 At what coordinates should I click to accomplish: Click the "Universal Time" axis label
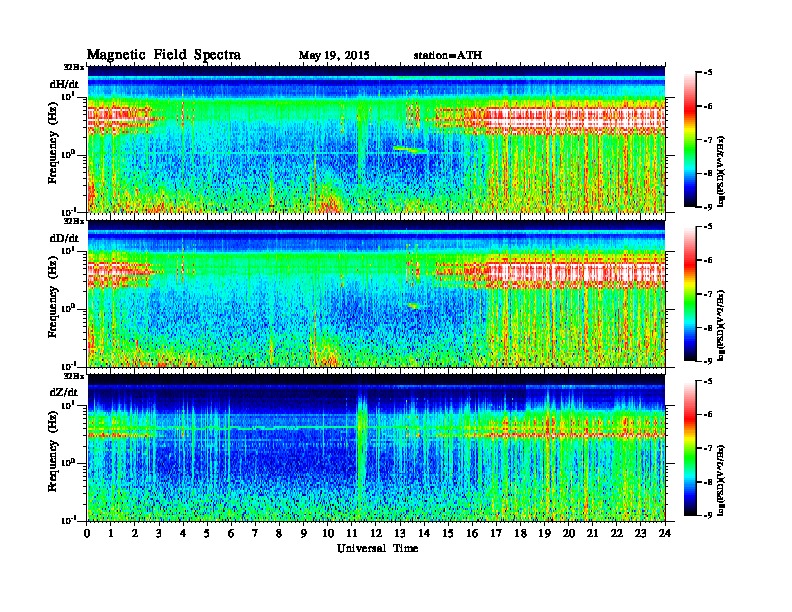tap(377, 548)
